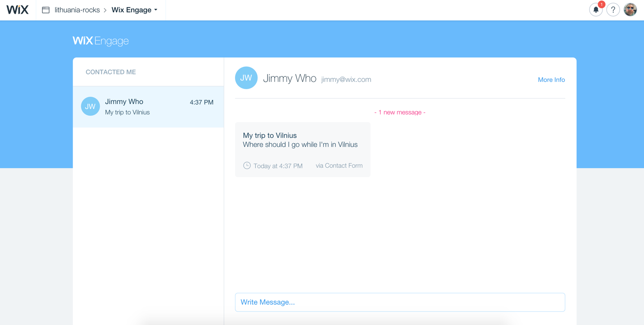Expand the Wix Engage dropdown menu
Screen dimensions: 644x325
pyautogui.click(x=135, y=10)
